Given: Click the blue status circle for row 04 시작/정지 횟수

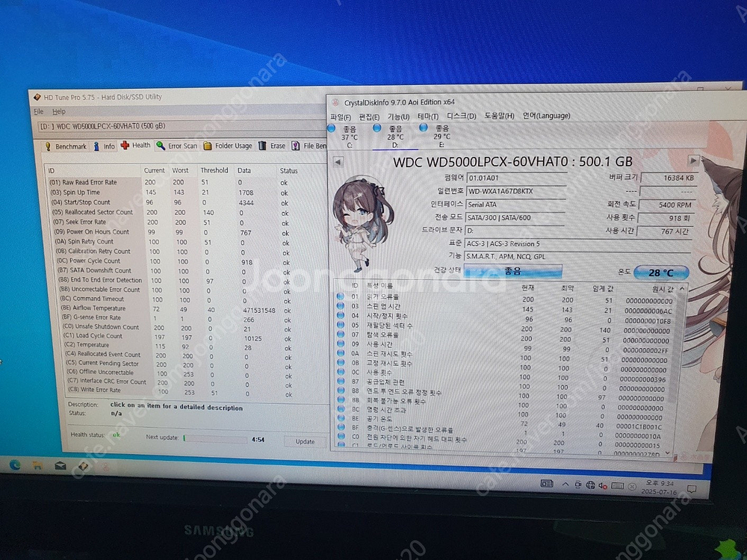Looking at the screenshot, I should point(341,315).
